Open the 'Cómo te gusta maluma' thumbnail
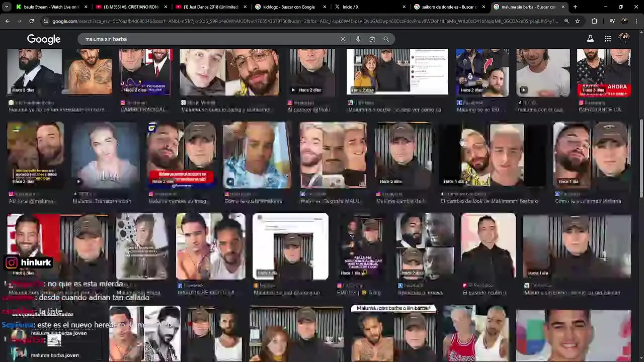Screen dimensions: 644x362 click(x=257, y=155)
